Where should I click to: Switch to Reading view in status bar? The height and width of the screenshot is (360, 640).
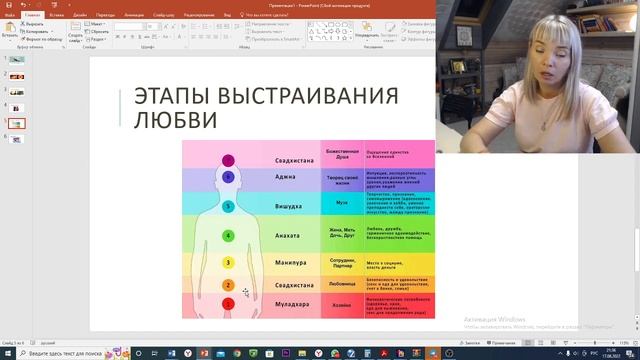pos(553,343)
